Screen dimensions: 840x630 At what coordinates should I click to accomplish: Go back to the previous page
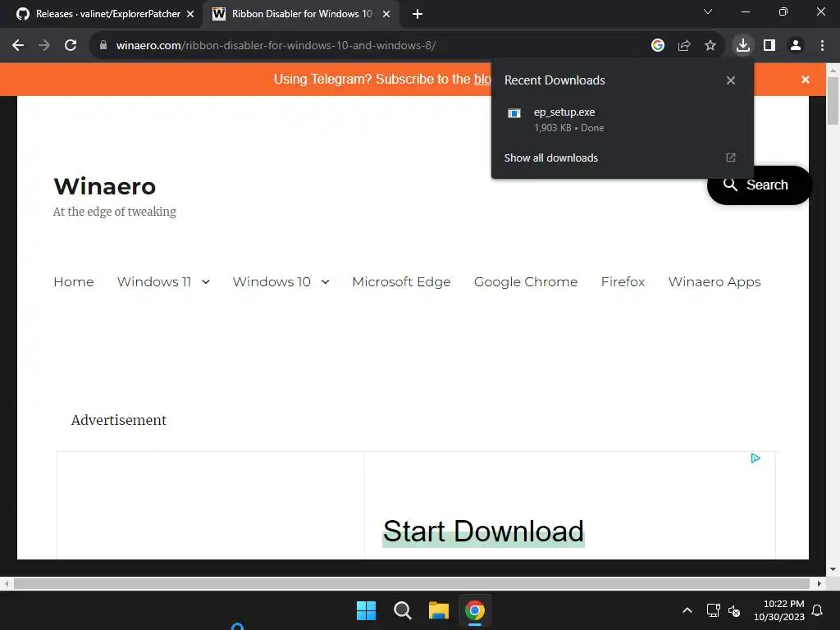(18, 46)
